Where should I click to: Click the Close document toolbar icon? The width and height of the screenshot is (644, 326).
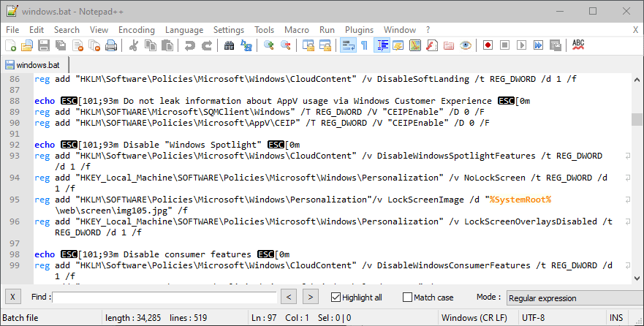77,45
